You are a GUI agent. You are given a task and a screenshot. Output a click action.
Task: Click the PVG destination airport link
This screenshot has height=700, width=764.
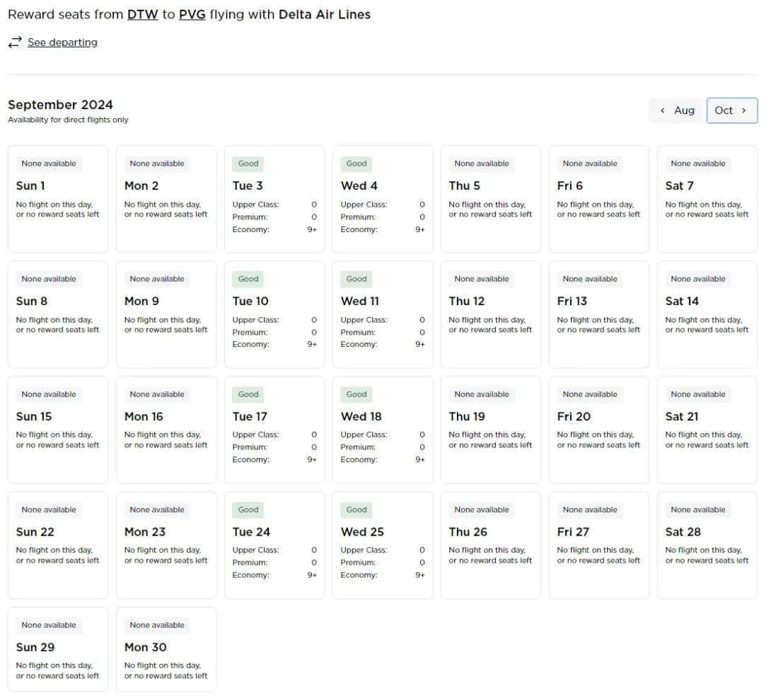tap(192, 14)
